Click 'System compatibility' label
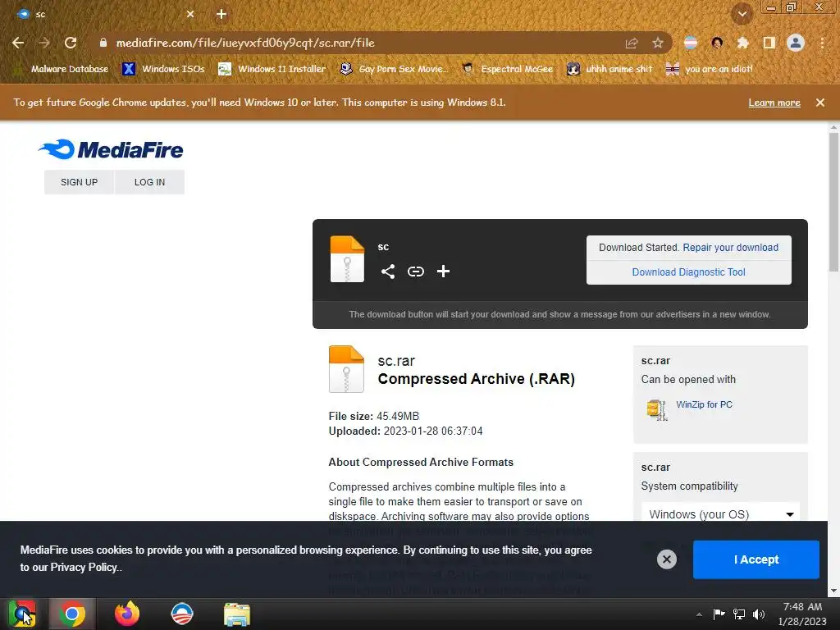This screenshot has width=840, height=630. (x=689, y=486)
